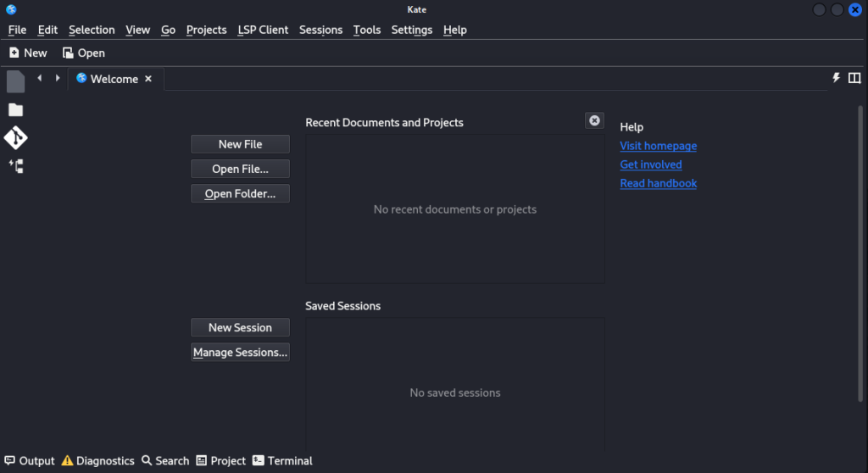Go to the previous tab with the left arrow
The image size is (868, 473).
pos(39,78)
